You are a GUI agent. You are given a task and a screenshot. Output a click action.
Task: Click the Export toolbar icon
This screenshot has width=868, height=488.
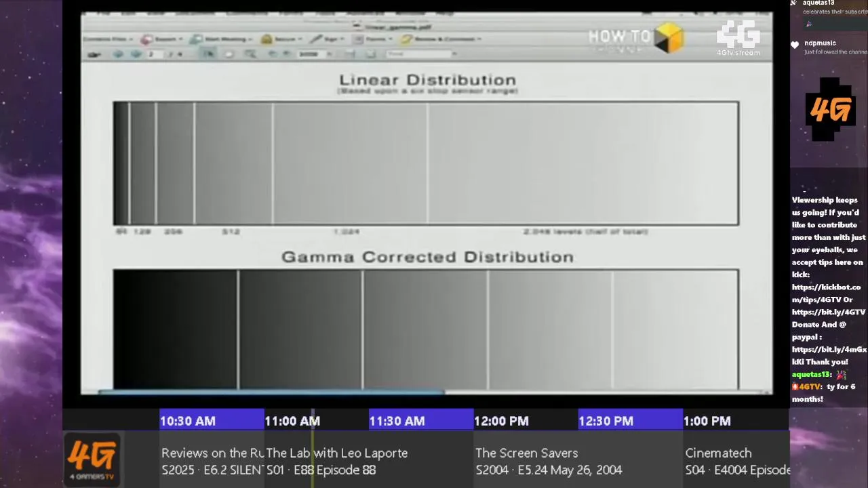[146, 39]
